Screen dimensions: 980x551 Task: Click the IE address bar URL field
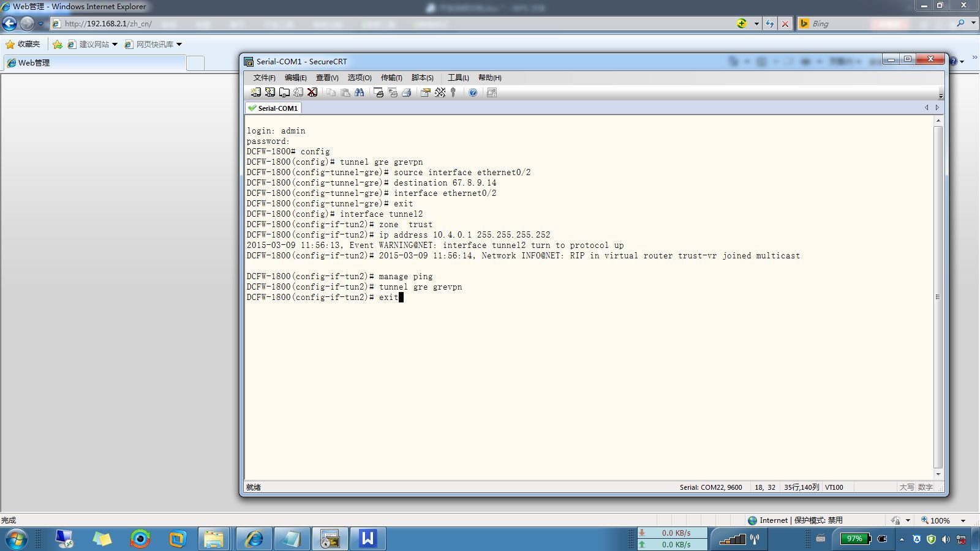pyautogui.click(x=392, y=24)
